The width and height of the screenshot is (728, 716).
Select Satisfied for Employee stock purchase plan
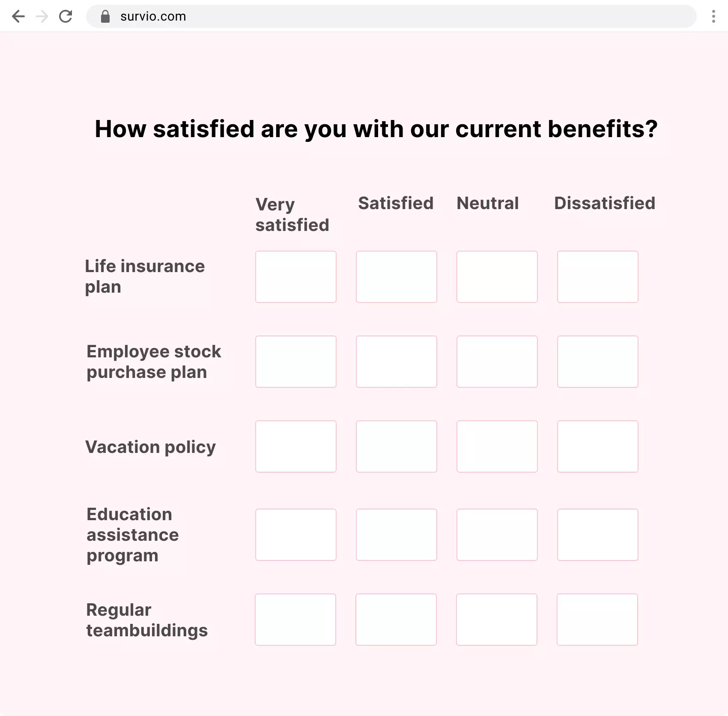tap(397, 362)
